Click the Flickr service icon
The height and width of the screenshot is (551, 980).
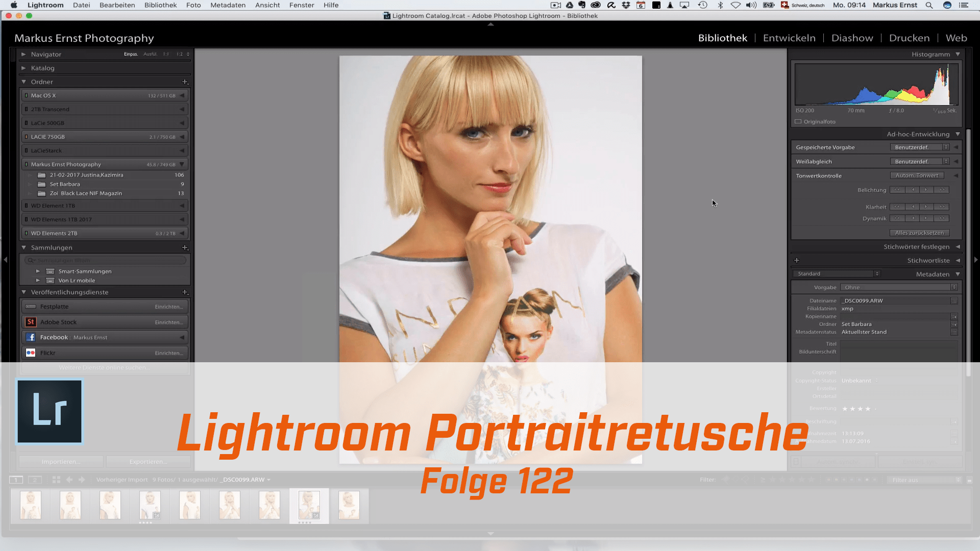pyautogui.click(x=31, y=353)
